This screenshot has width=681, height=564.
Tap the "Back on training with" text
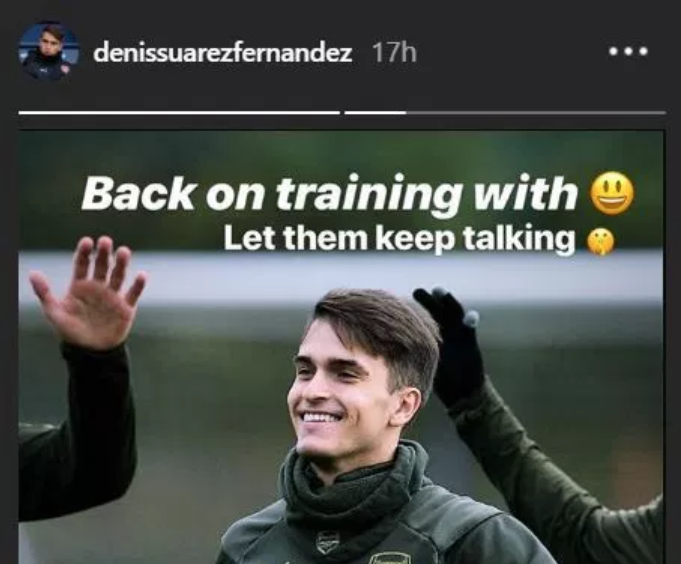click(330, 194)
